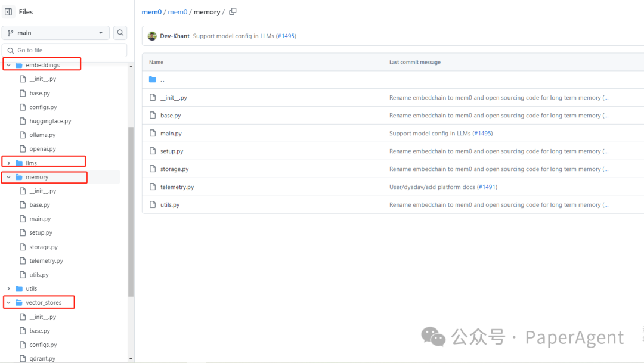Click the folder icon of vector_stores
This screenshot has width=644, height=363.
(19, 303)
